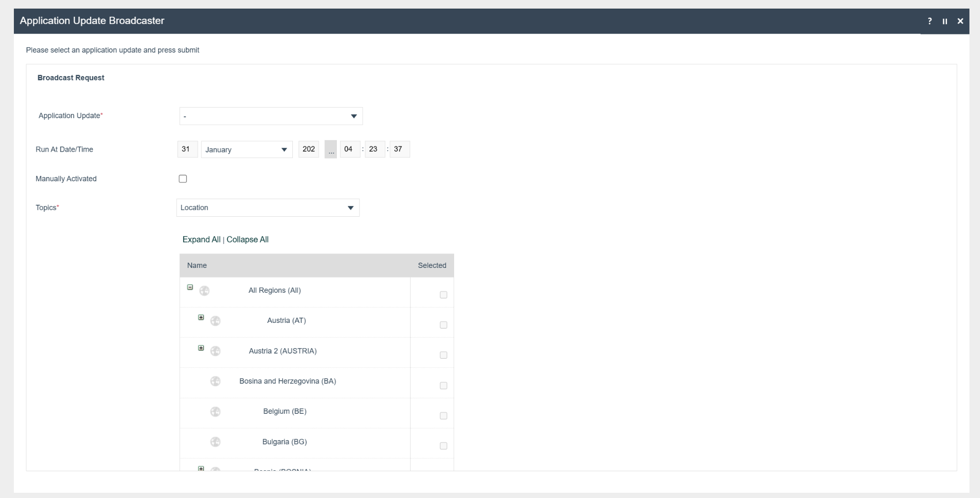Open the Topics Location dropdown
The image size is (980, 498).
click(x=267, y=208)
